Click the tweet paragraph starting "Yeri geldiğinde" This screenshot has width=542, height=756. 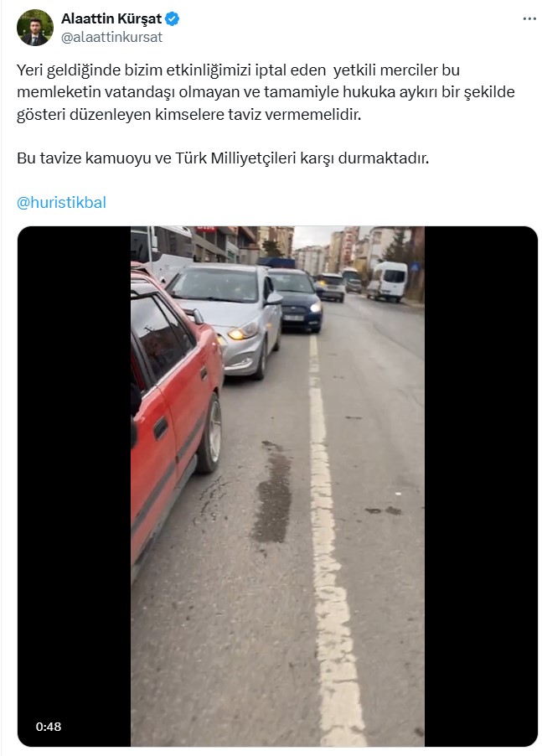click(x=266, y=92)
